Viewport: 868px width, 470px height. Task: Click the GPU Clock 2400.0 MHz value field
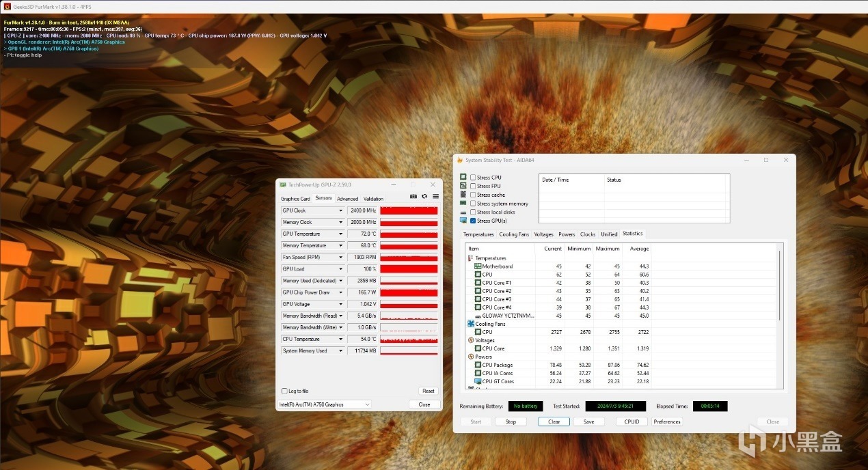point(363,210)
